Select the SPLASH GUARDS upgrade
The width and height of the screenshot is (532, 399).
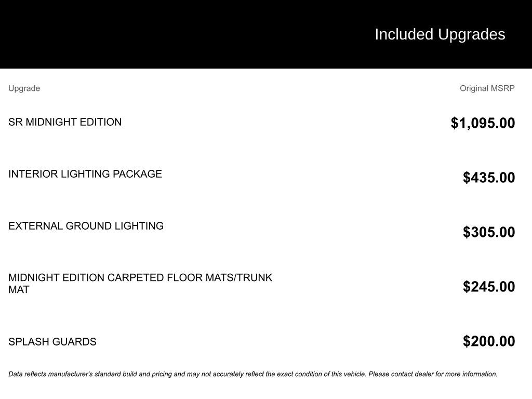pos(52,342)
